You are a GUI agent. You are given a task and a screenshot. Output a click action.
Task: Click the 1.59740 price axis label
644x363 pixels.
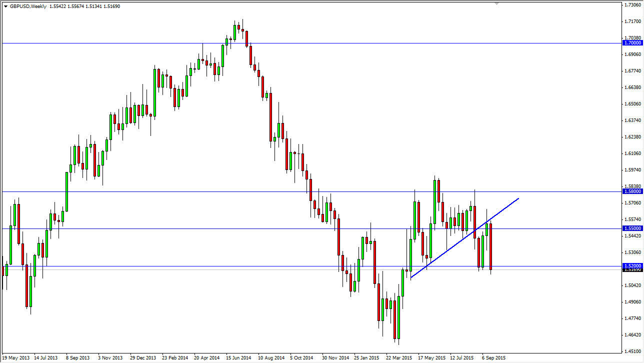[633, 170]
